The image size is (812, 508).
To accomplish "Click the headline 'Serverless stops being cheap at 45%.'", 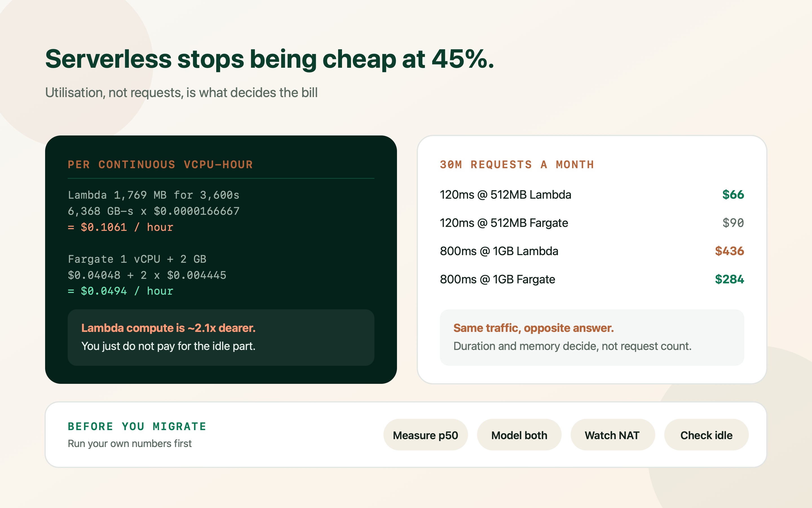I will (x=270, y=60).
